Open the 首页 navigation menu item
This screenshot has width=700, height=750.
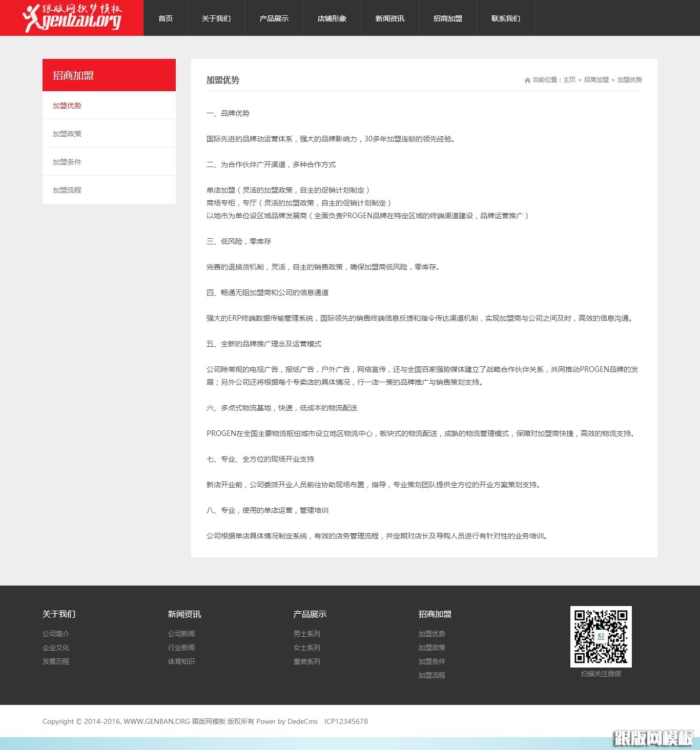point(166,18)
